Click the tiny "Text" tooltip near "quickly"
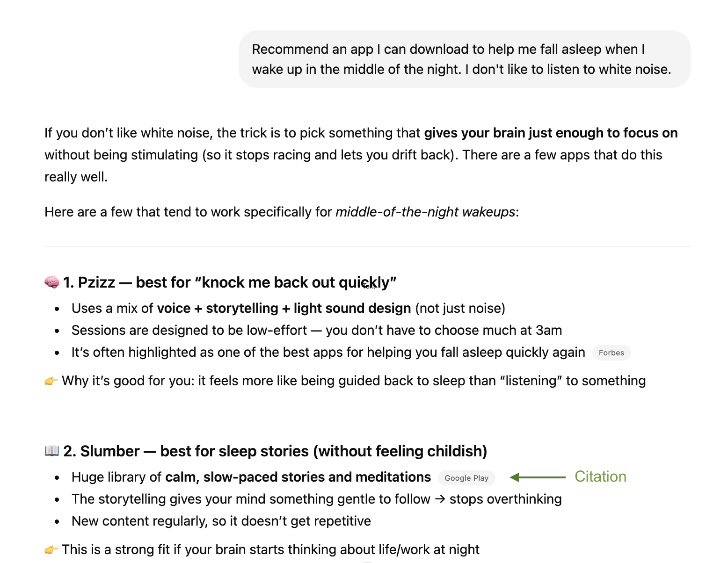The width and height of the screenshot is (728, 563). (369, 287)
